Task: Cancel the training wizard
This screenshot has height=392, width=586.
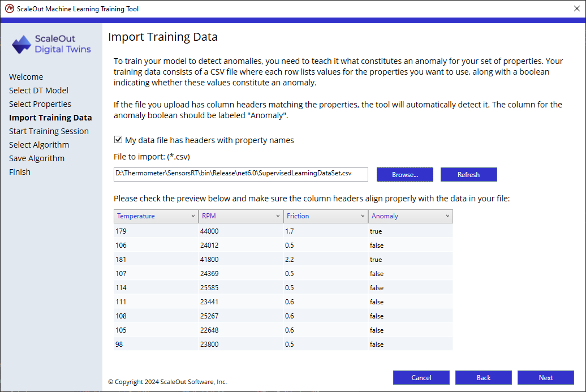Action: click(421, 377)
